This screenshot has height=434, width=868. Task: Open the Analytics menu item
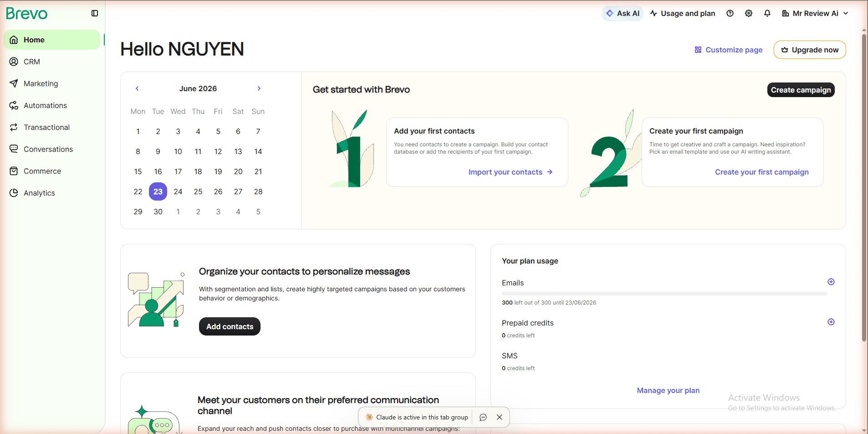[52, 193]
